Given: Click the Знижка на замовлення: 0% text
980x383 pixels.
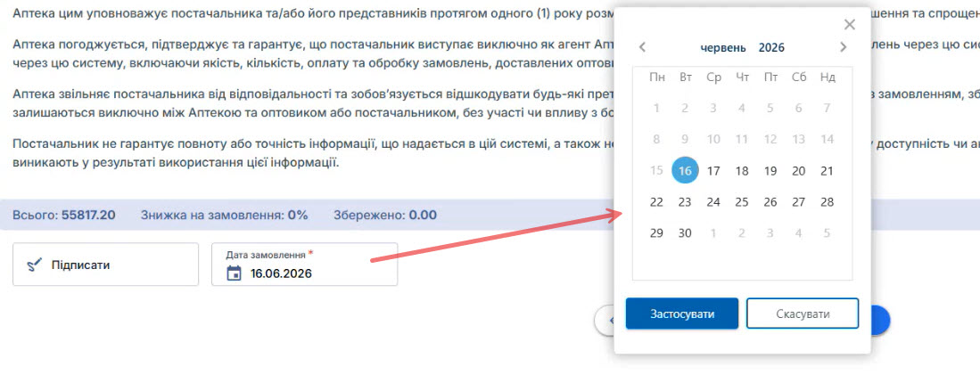Looking at the screenshot, I should pos(225,216).
